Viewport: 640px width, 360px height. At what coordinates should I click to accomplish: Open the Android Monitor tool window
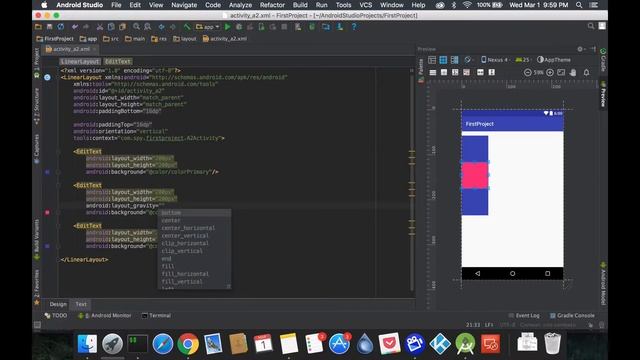coord(104,316)
